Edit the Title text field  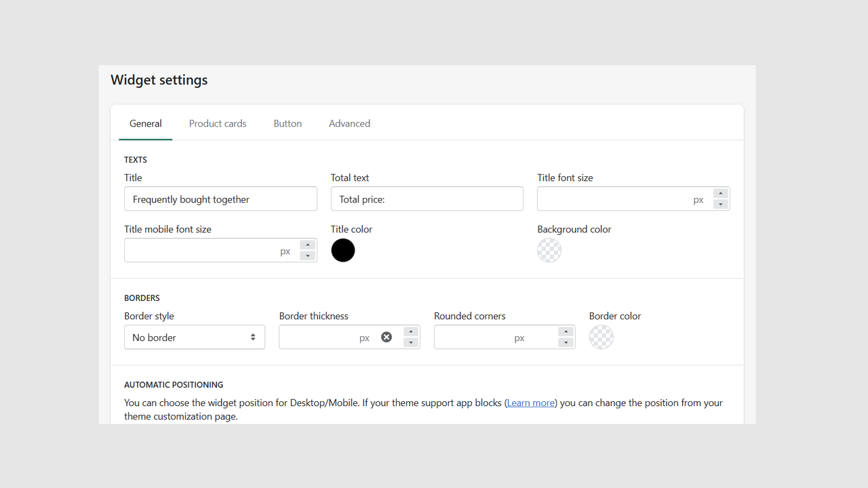coord(220,199)
